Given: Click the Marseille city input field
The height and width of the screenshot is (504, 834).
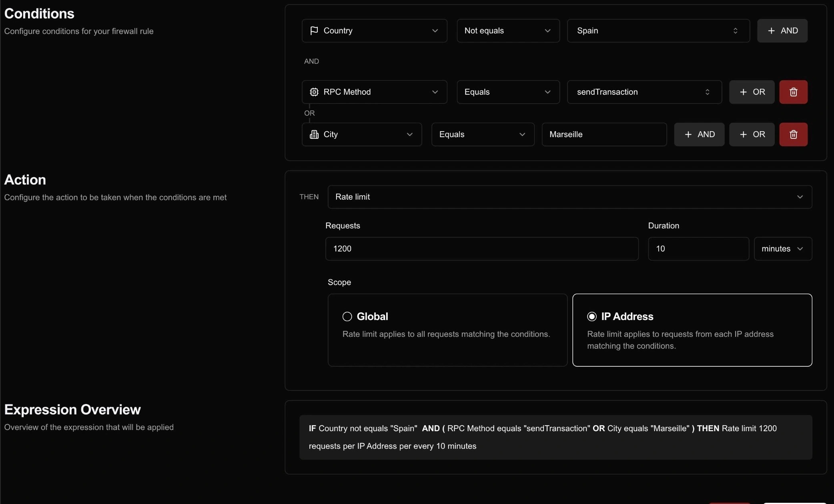Looking at the screenshot, I should 603,134.
